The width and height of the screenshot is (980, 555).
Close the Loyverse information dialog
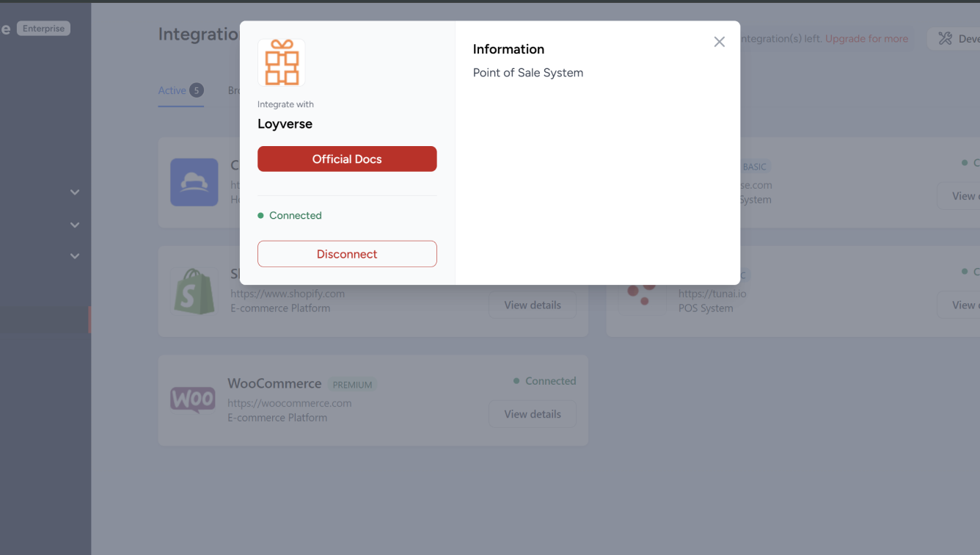(x=719, y=42)
